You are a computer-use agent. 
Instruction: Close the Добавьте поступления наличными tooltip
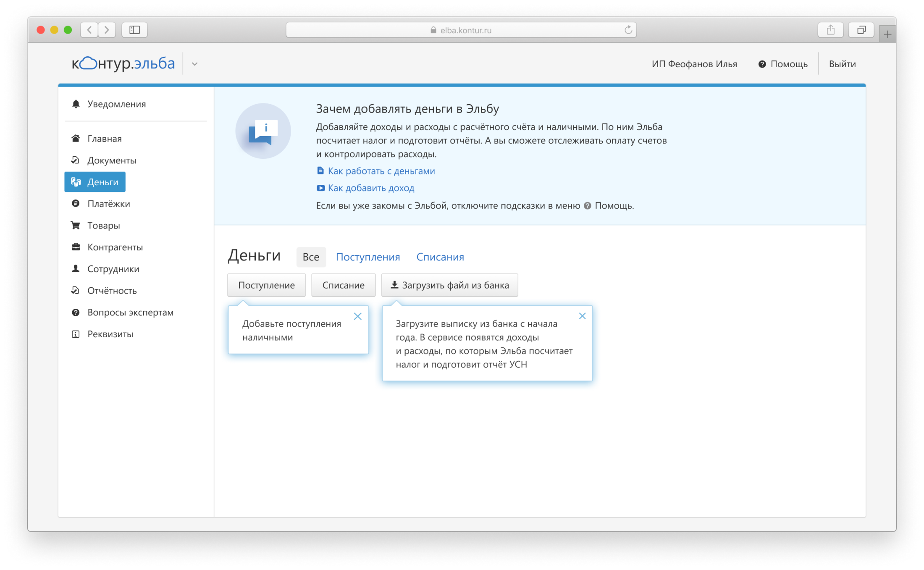[x=357, y=316]
